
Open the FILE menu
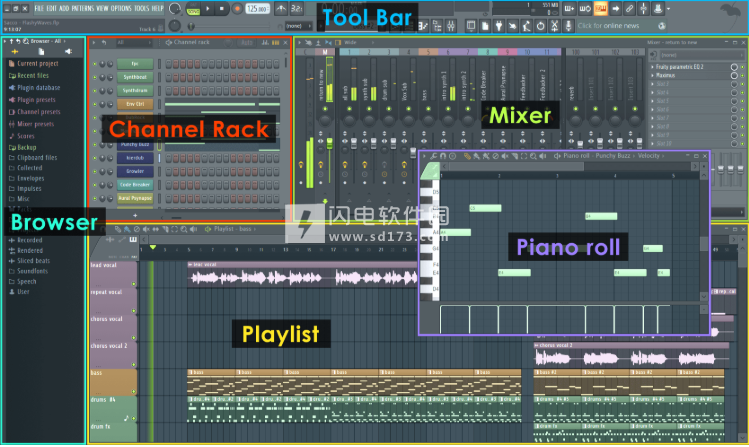click(x=39, y=8)
